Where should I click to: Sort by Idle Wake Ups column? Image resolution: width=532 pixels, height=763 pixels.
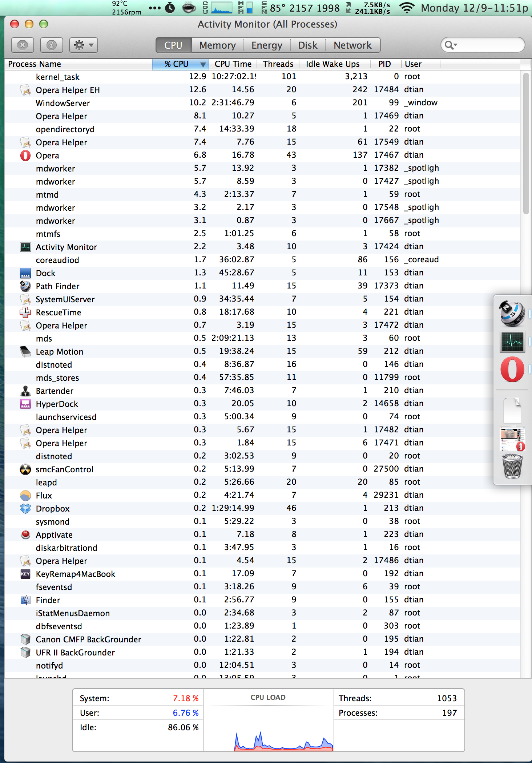coord(334,64)
